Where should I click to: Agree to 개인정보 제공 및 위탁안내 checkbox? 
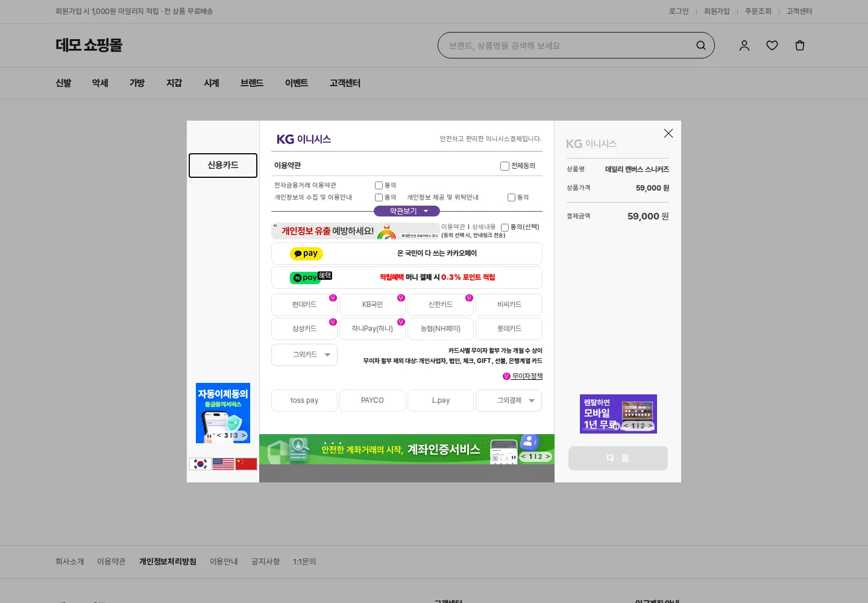click(x=512, y=198)
